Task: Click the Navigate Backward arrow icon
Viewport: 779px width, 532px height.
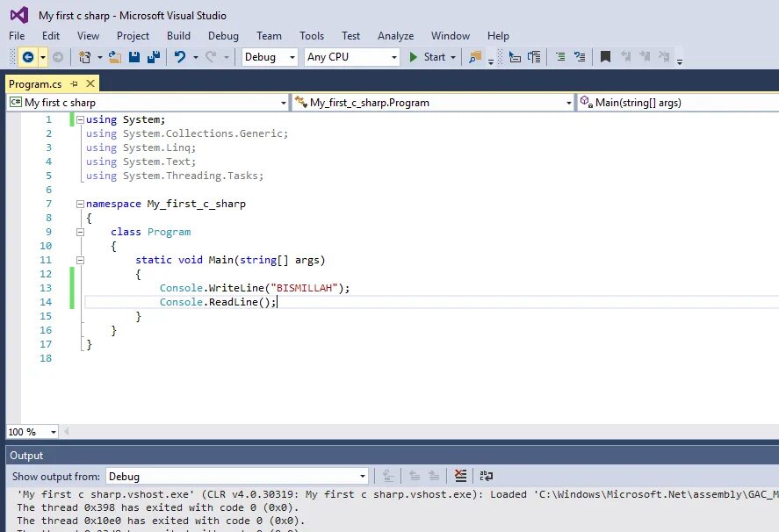Action: tap(28, 57)
